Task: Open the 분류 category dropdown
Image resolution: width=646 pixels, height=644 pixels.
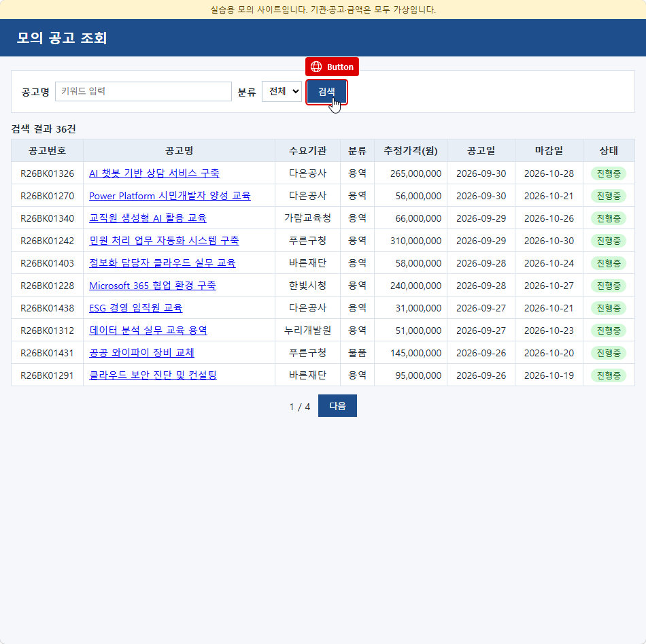Action: 282,91
